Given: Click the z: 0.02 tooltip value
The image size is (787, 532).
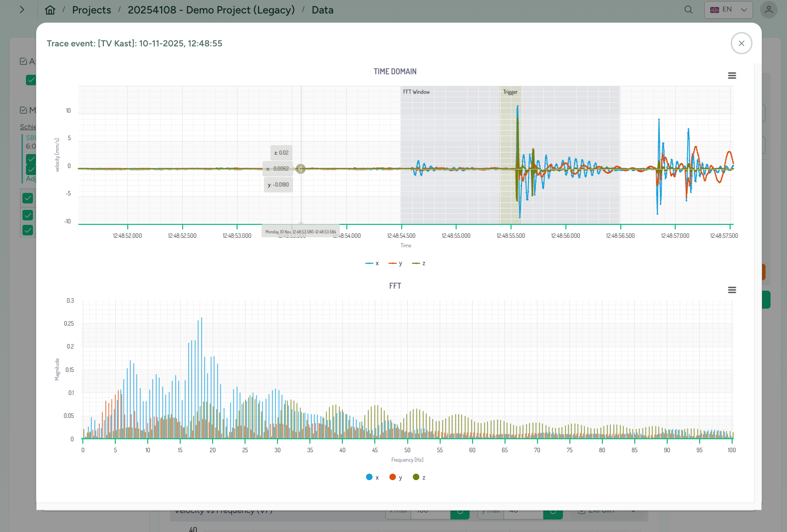Looking at the screenshot, I should tap(281, 153).
